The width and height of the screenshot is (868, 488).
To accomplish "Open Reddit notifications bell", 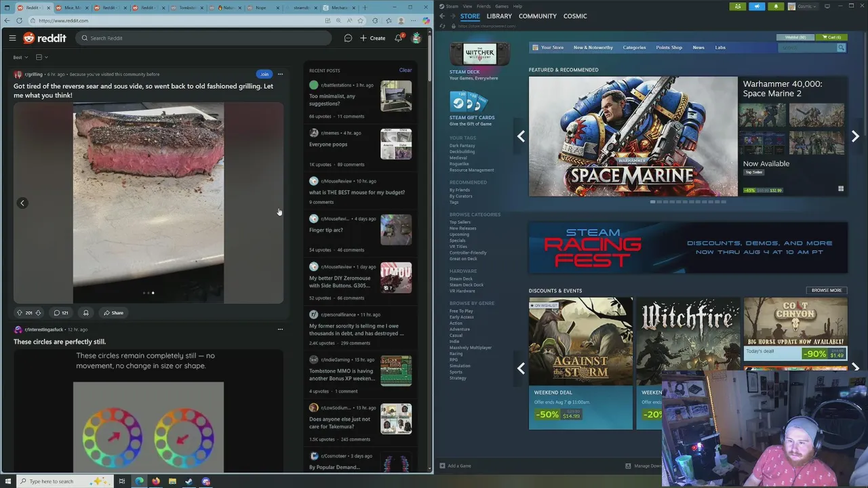I will tap(399, 38).
